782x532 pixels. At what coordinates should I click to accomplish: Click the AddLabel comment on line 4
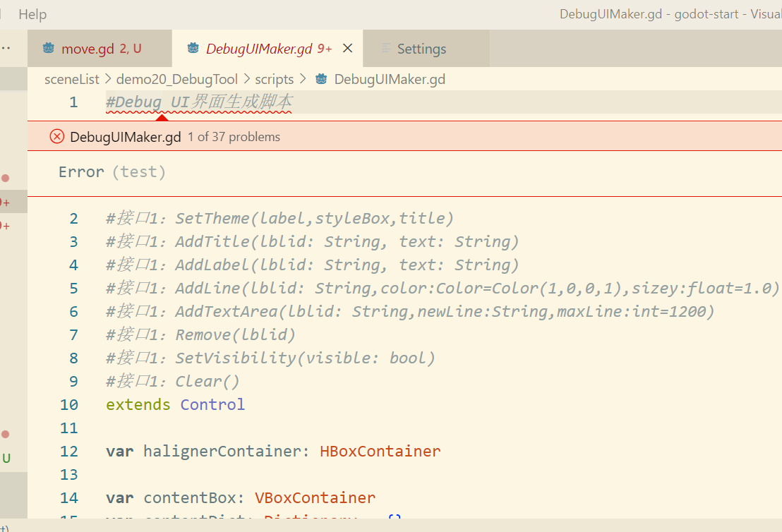[x=312, y=265]
